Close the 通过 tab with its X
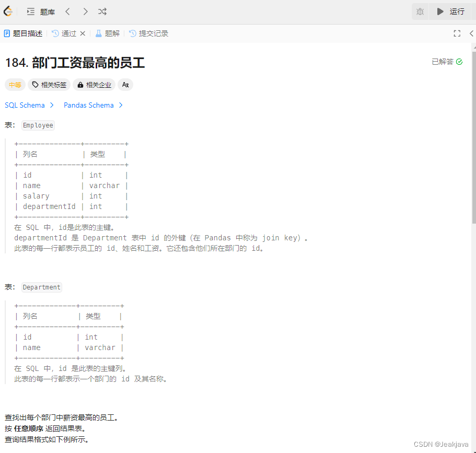The width and height of the screenshot is (476, 453). tap(83, 33)
